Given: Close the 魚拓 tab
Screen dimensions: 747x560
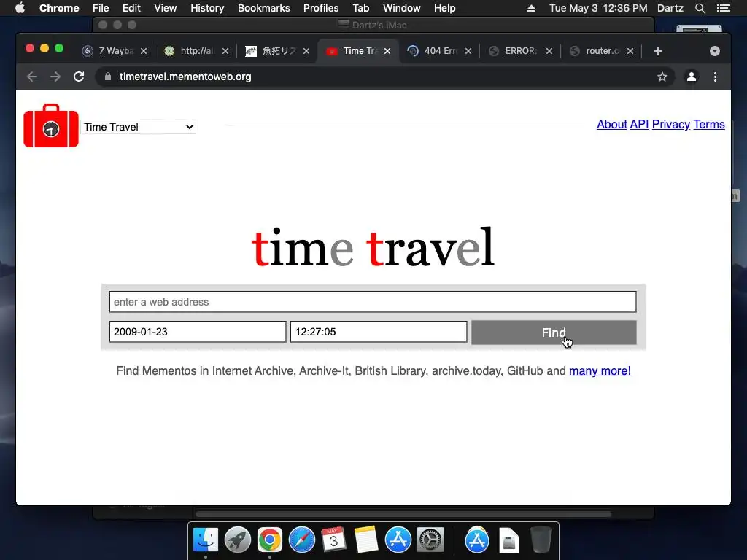Looking at the screenshot, I should (x=306, y=51).
